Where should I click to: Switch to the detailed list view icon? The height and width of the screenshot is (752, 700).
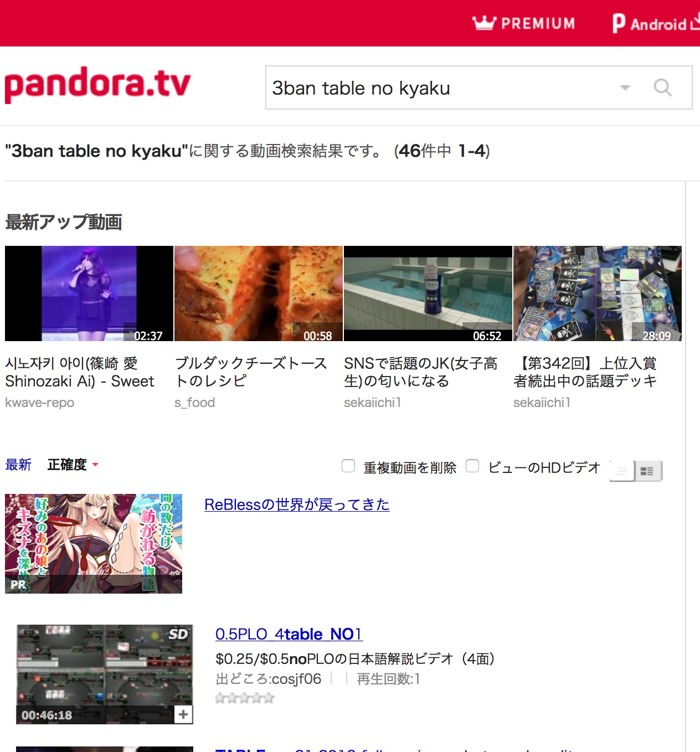pos(647,471)
